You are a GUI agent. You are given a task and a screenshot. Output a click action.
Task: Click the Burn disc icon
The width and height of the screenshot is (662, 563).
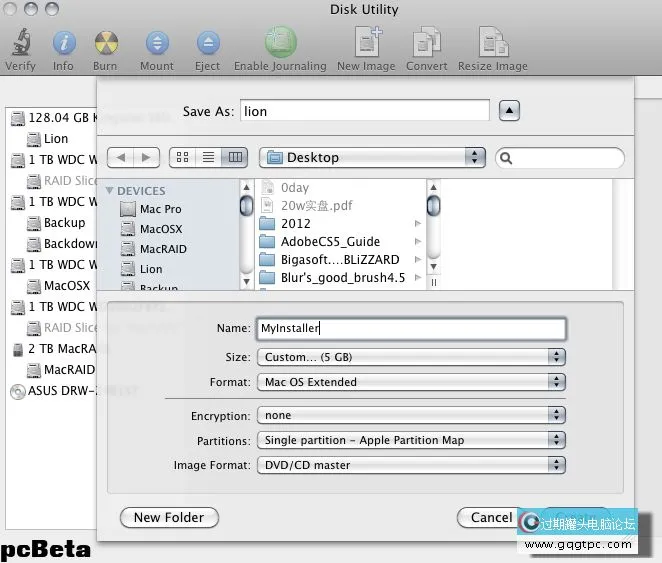pos(105,44)
